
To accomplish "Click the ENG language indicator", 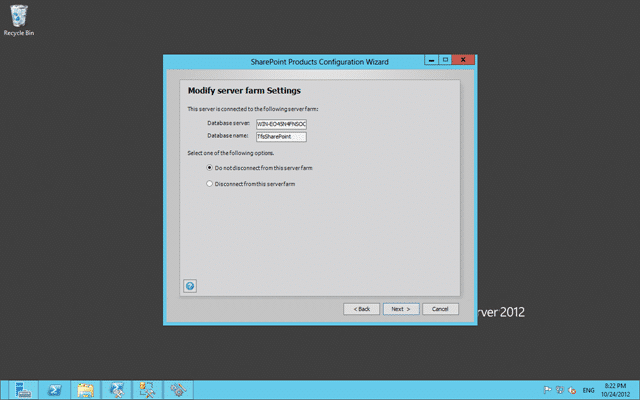I will coord(588,390).
